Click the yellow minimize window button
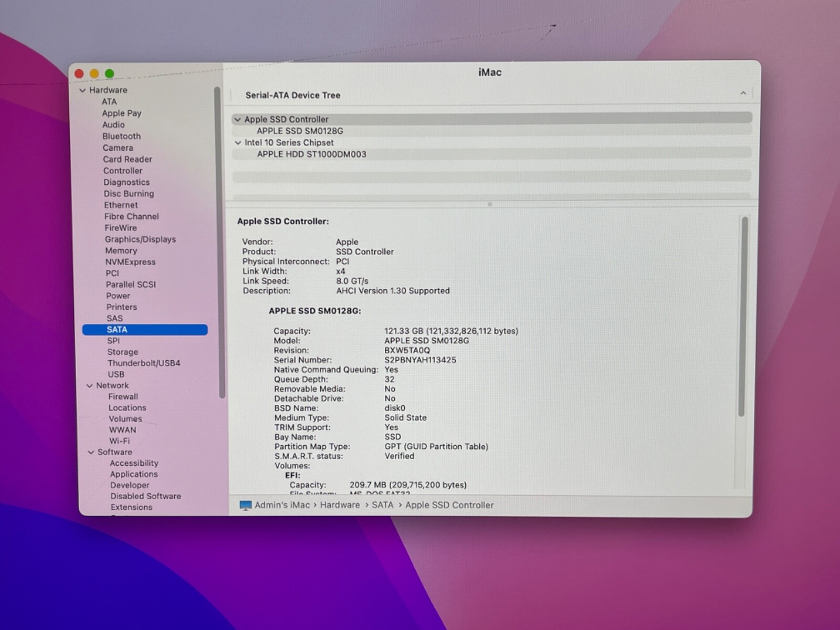The width and height of the screenshot is (840, 630). (x=94, y=73)
